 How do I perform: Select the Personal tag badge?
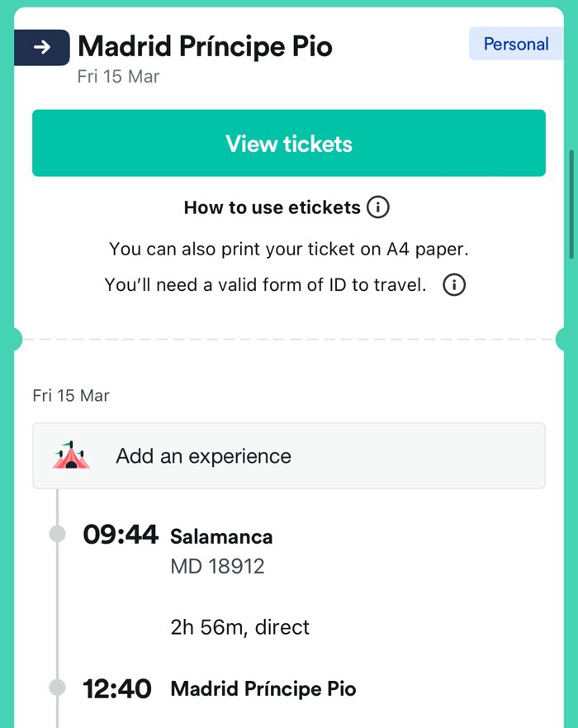[515, 44]
